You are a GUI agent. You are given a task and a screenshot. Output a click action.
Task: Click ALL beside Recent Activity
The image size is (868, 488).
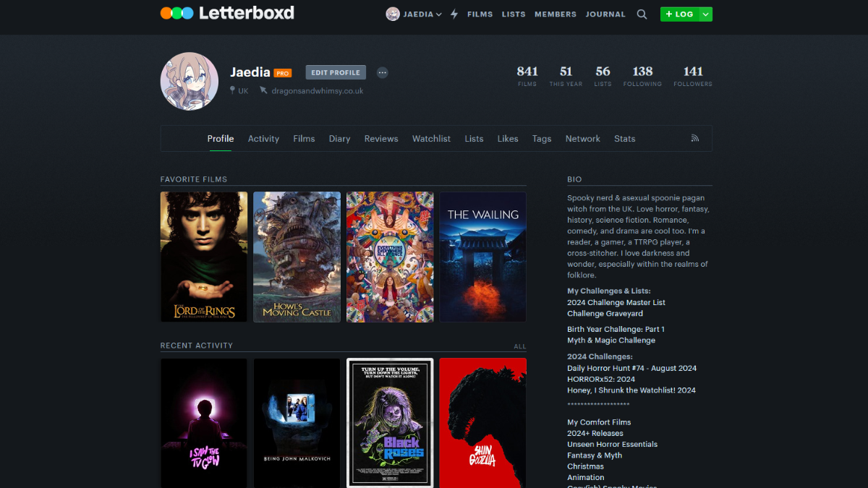(x=520, y=346)
